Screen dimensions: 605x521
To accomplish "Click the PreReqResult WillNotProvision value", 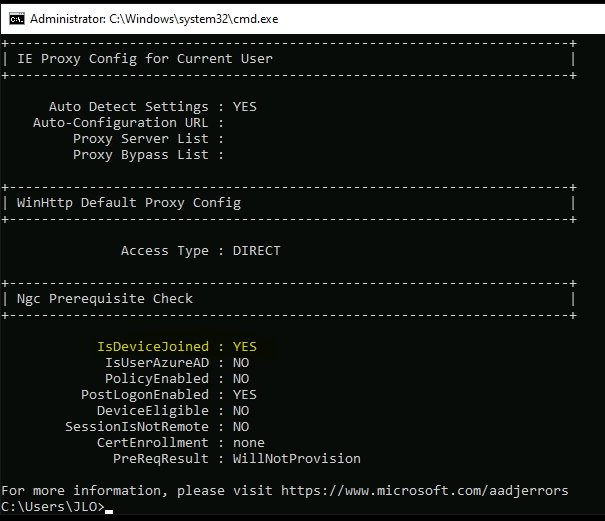I will [296, 458].
